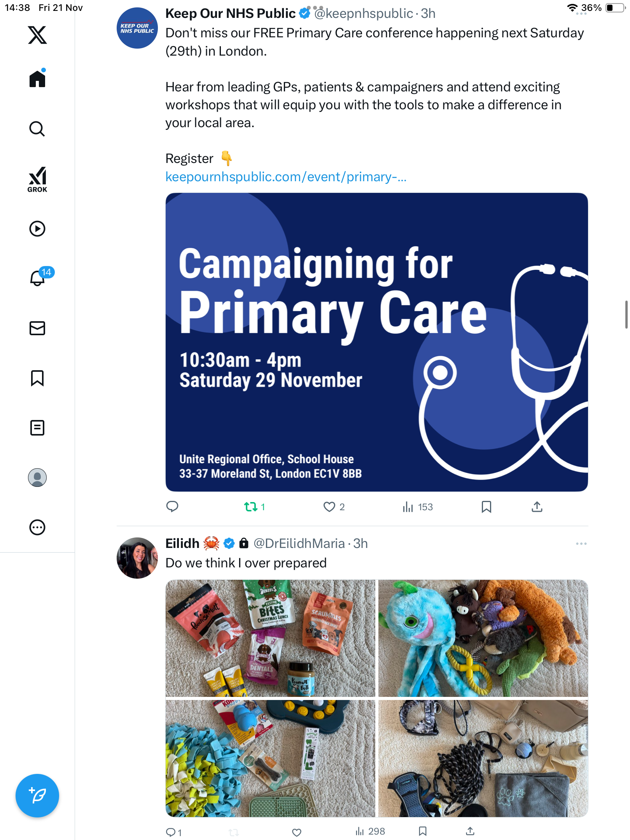Open the More menu in sidebar
630x840 pixels.
[37, 527]
